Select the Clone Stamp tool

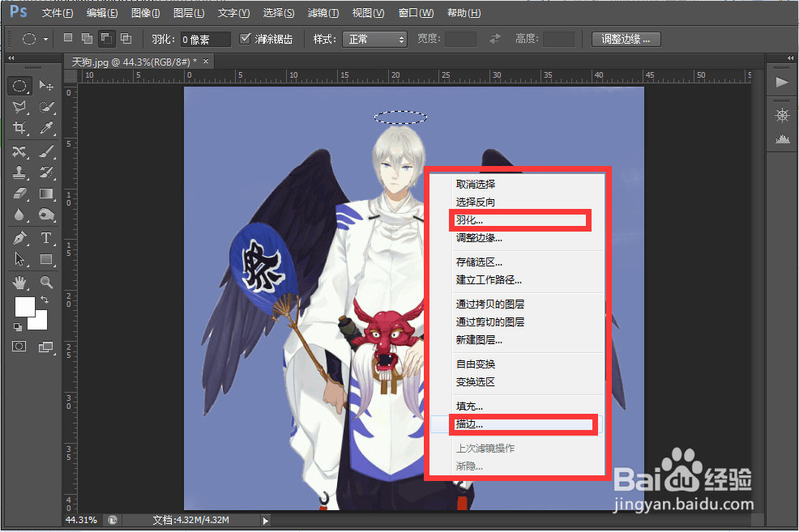click(19, 172)
